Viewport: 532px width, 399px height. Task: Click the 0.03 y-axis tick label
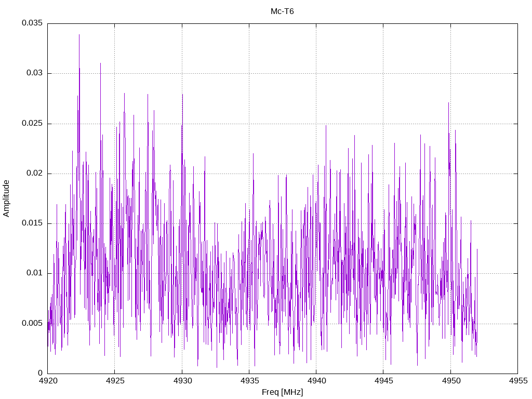pyautogui.click(x=35, y=73)
